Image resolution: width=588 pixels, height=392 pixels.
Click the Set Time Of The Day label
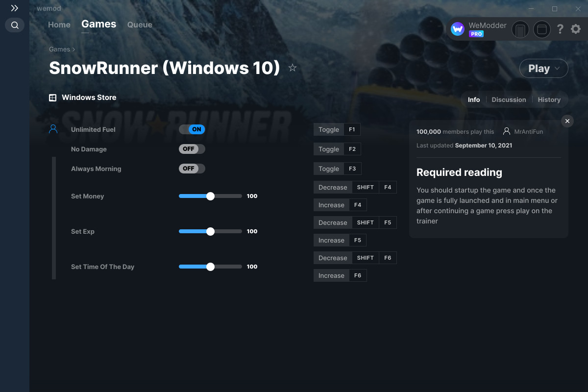(102, 267)
